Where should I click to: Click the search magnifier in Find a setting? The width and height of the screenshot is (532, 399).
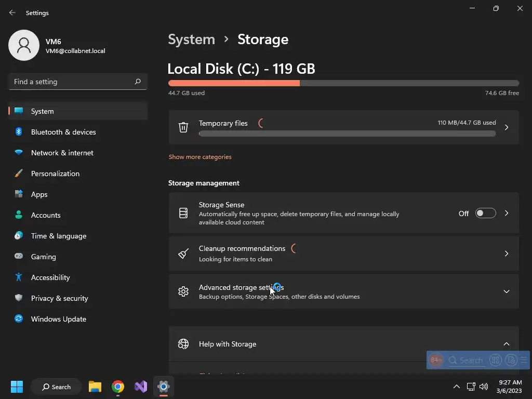pyautogui.click(x=138, y=82)
